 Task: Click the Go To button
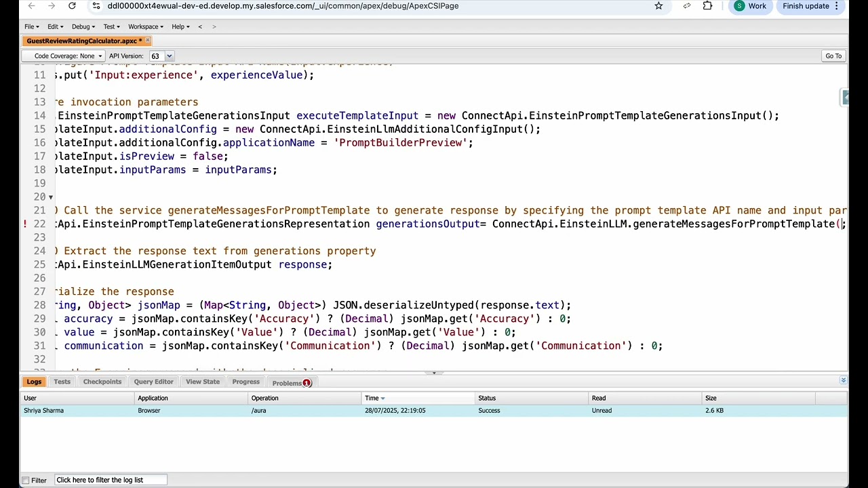(833, 56)
